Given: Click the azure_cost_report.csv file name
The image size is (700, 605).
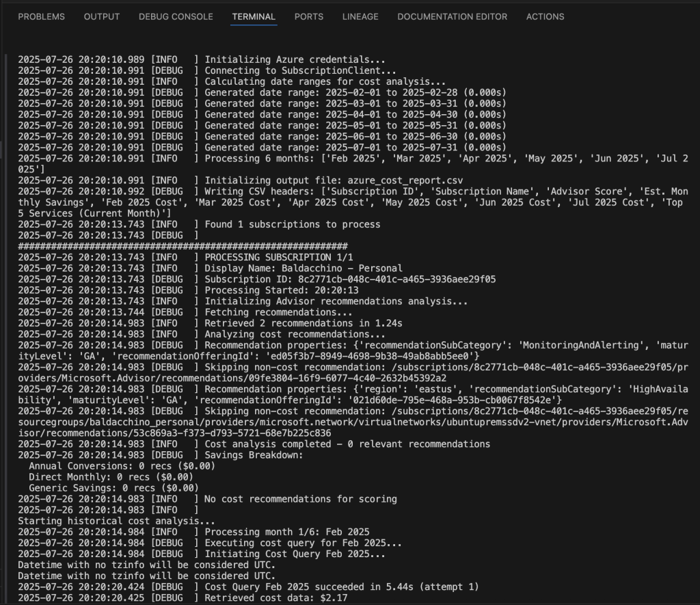Looking at the screenshot, I should (405, 180).
